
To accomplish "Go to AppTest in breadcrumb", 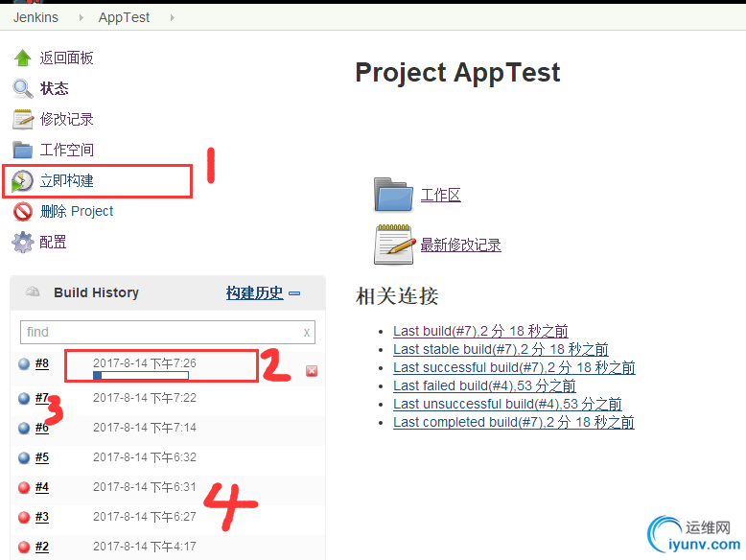I will click(x=124, y=17).
